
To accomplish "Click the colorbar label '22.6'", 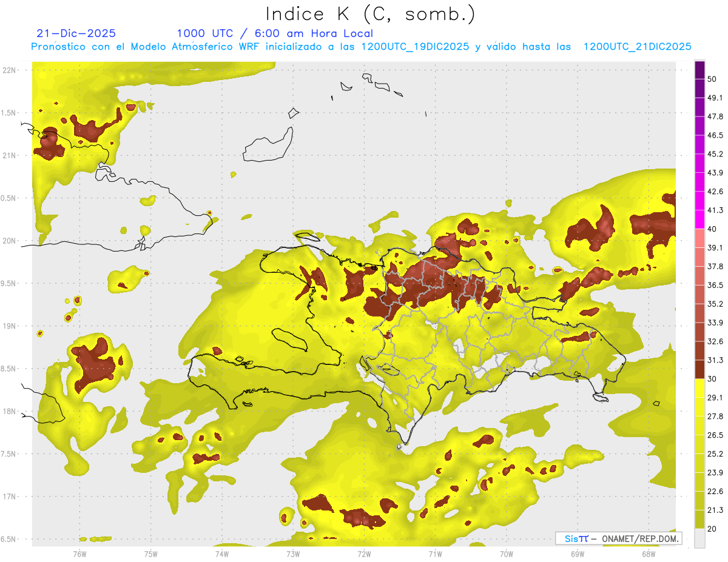I will [x=715, y=492].
